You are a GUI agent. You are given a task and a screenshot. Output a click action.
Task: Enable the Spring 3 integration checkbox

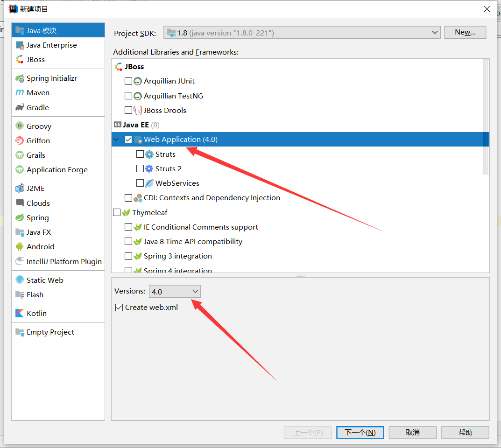(128, 256)
